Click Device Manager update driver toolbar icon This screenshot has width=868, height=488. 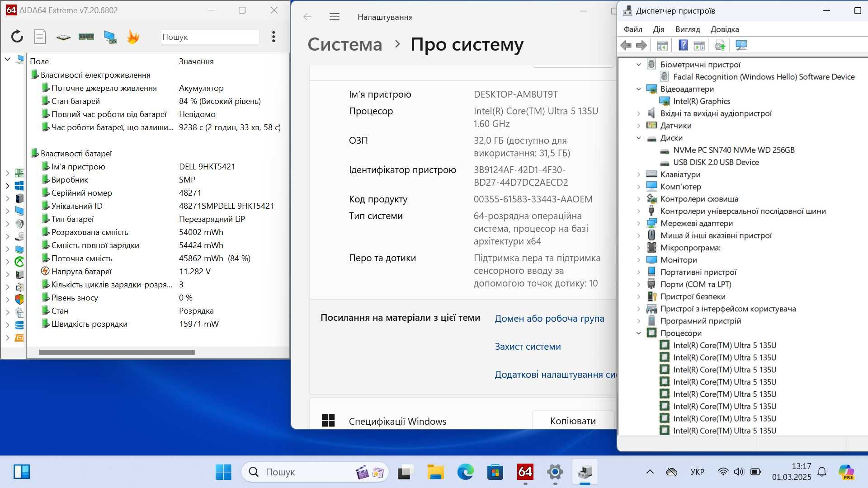tap(720, 45)
